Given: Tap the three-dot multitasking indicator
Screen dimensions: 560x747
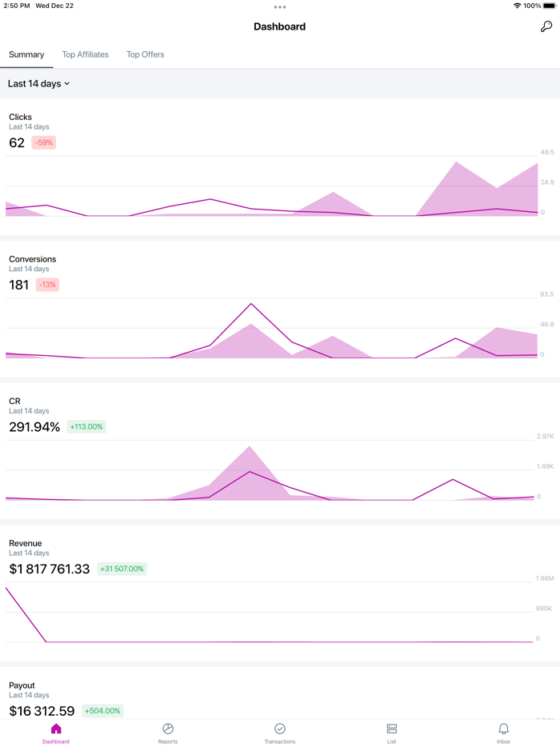Looking at the screenshot, I should point(280,7).
